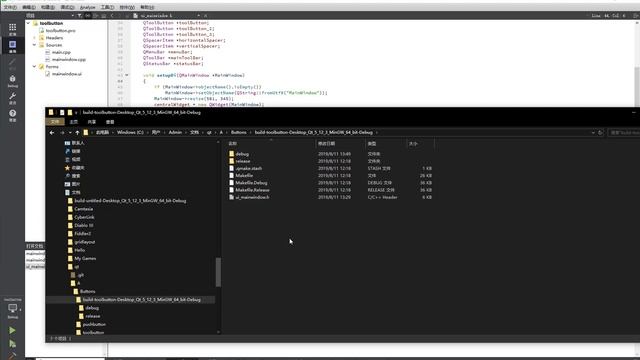
Task: Open the Help menu in Qt Creator
Action: [x=147, y=7]
